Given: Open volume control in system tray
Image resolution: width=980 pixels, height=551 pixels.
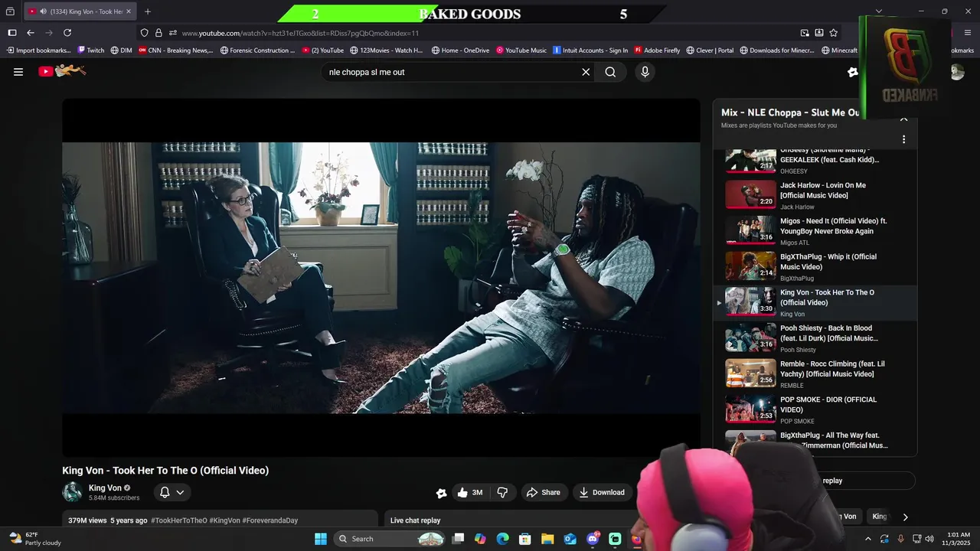Looking at the screenshot, I should [929, 539].
